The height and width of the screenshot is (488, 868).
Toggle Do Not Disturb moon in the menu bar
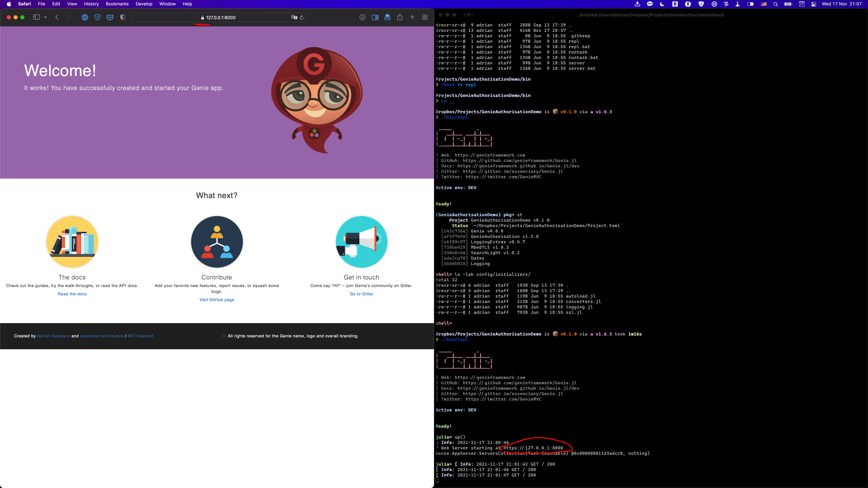[x=662, y=4]
